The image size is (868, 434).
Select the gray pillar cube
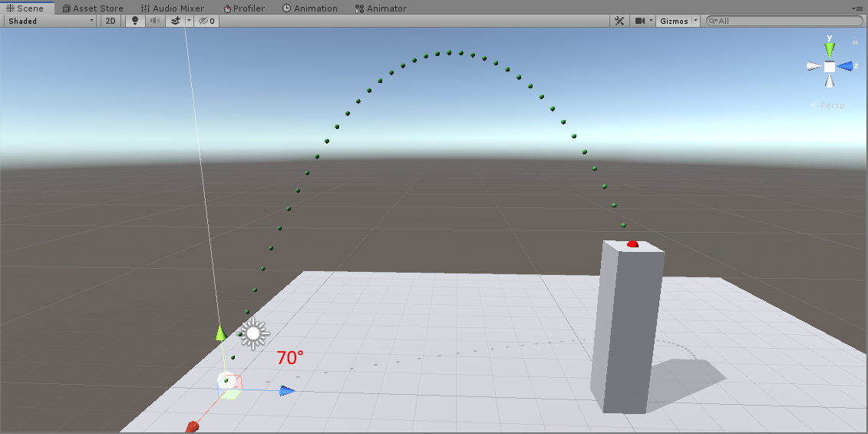coord(627,327)
